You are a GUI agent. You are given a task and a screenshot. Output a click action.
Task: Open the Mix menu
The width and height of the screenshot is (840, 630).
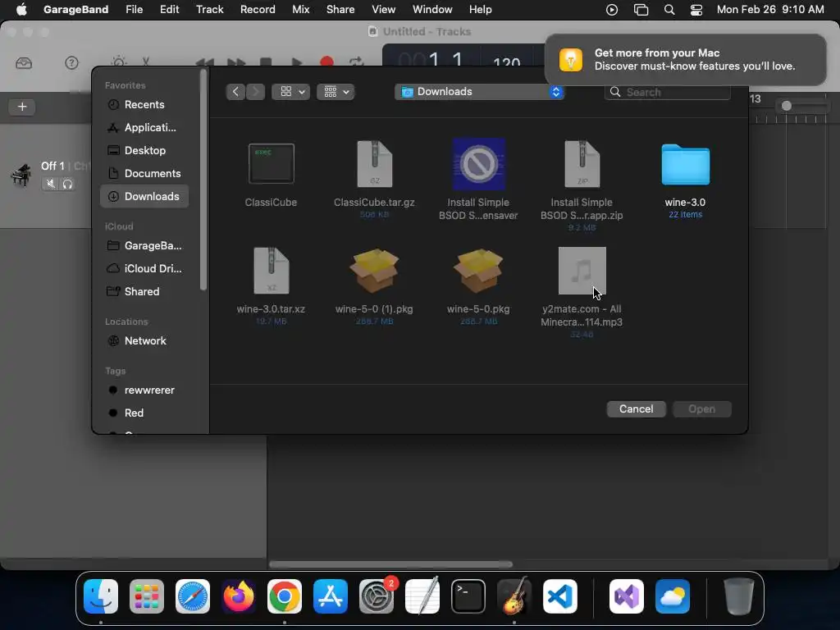pyautogui.click(x=300, y=9)
